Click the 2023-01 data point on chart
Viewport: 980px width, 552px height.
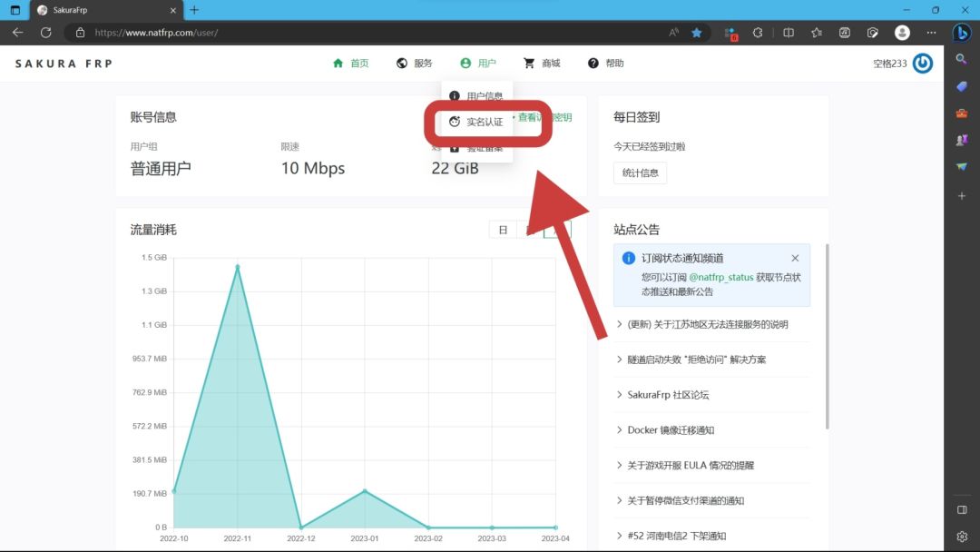point(365,491)
